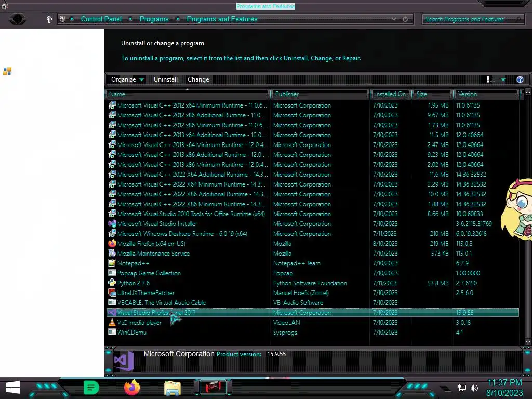Click the WinCDEmu program icon
Screen dimensions: 532x399
(112, 332)
